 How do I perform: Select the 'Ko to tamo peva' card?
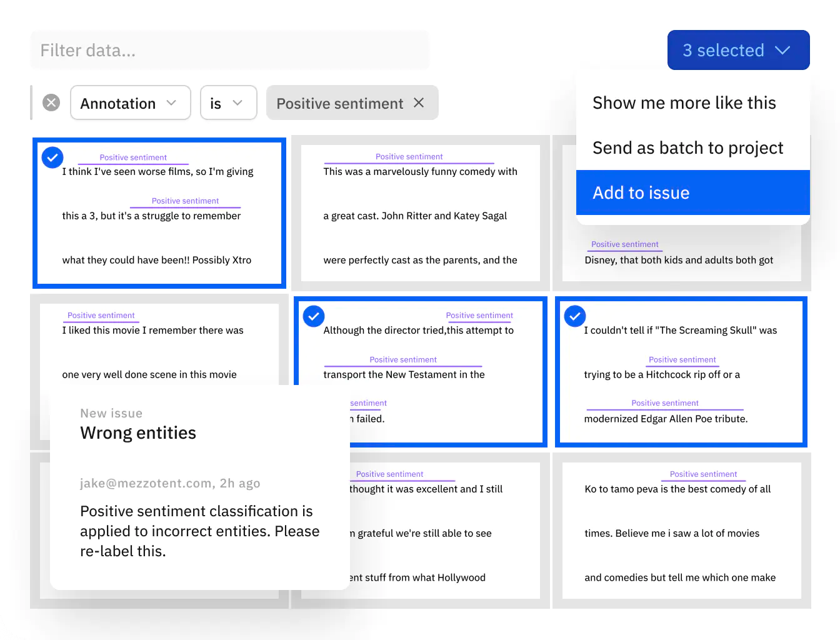[x=682, y=531]
